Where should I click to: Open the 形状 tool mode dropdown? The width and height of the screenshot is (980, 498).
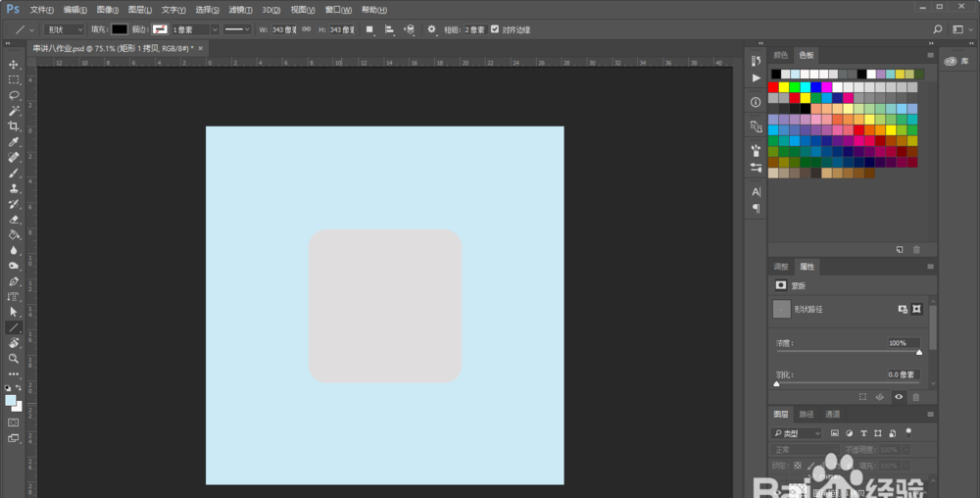(65, 29)
